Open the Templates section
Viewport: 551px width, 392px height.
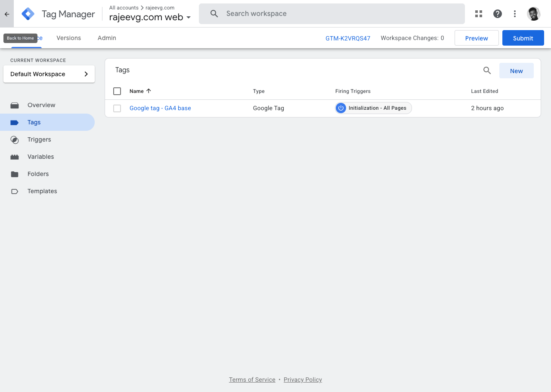[42, 191]
